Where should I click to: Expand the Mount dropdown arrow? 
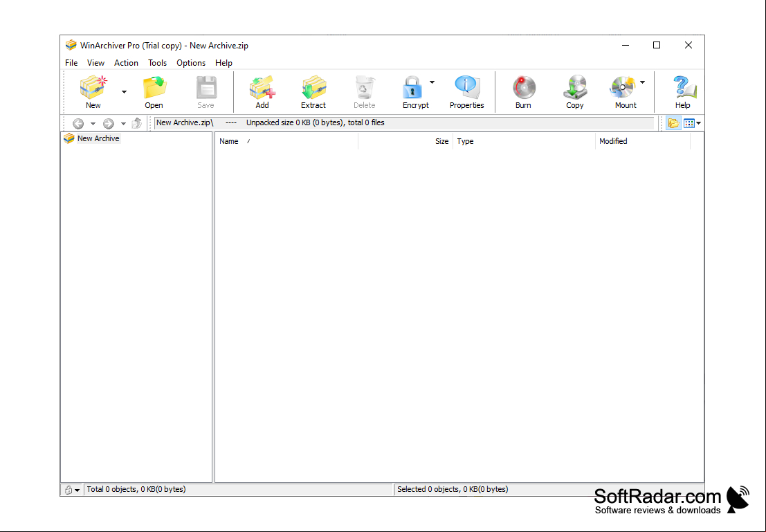tap(642, 82)
